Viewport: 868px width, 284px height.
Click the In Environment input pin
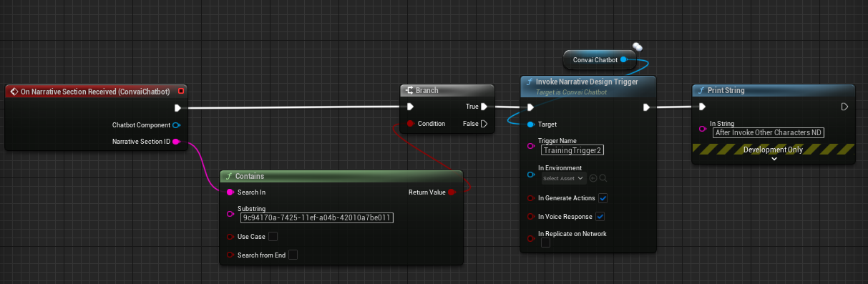click(530, 174)
